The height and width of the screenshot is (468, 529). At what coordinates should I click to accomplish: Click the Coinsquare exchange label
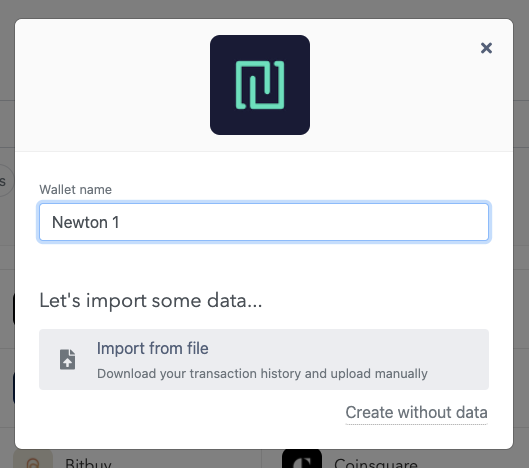376,463
